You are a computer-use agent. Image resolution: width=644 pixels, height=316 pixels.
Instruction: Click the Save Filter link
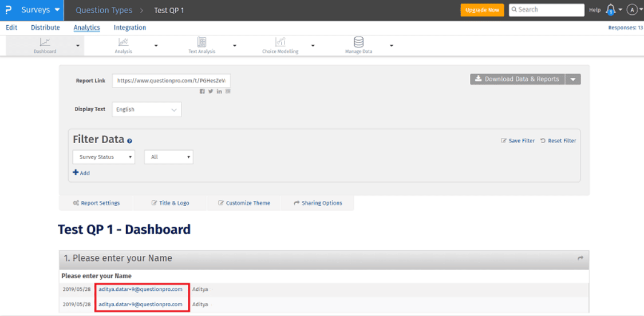[x=518, y=141]
